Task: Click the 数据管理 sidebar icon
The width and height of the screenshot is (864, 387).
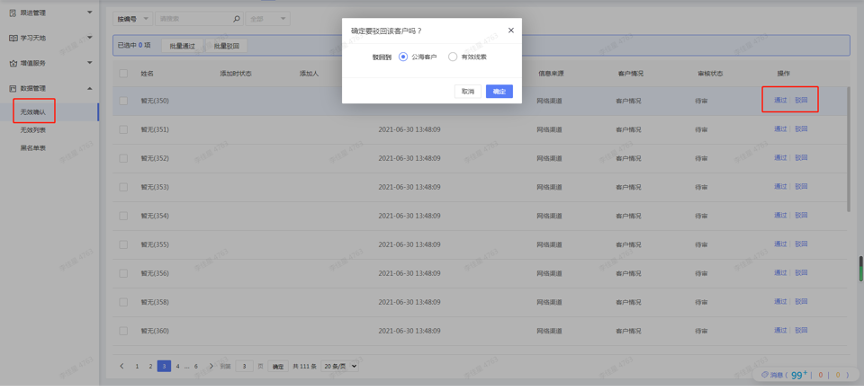Action: pyautogui.click(x=13, y=88)
